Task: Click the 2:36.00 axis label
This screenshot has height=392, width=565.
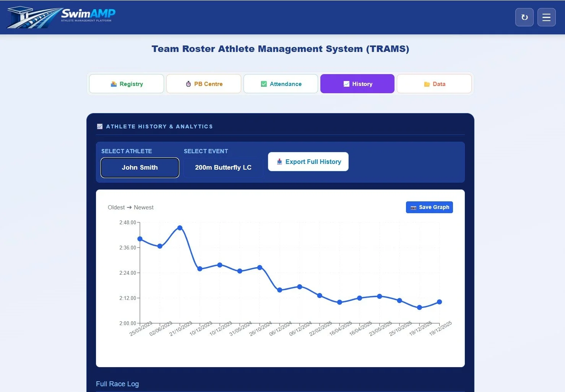Action: click(128, 248)
